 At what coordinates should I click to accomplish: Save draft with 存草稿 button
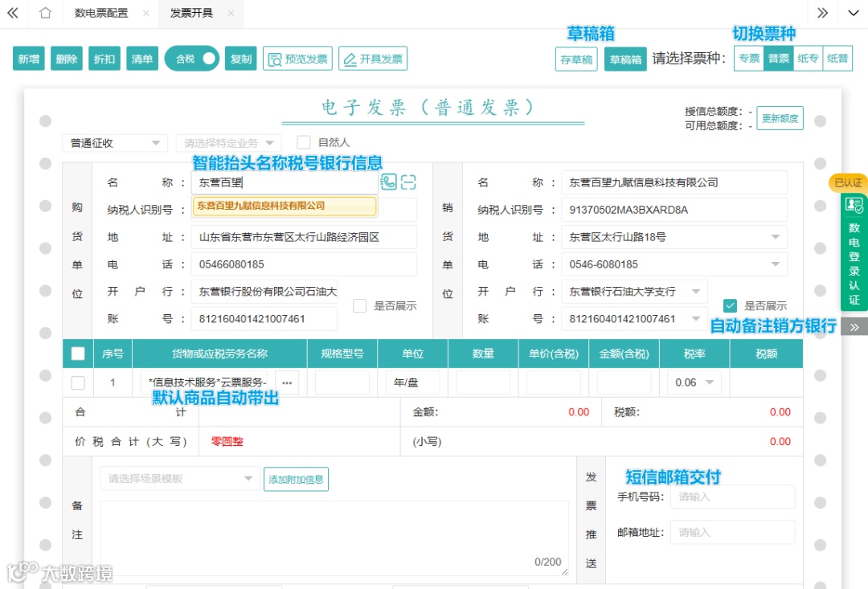[576, 59]
